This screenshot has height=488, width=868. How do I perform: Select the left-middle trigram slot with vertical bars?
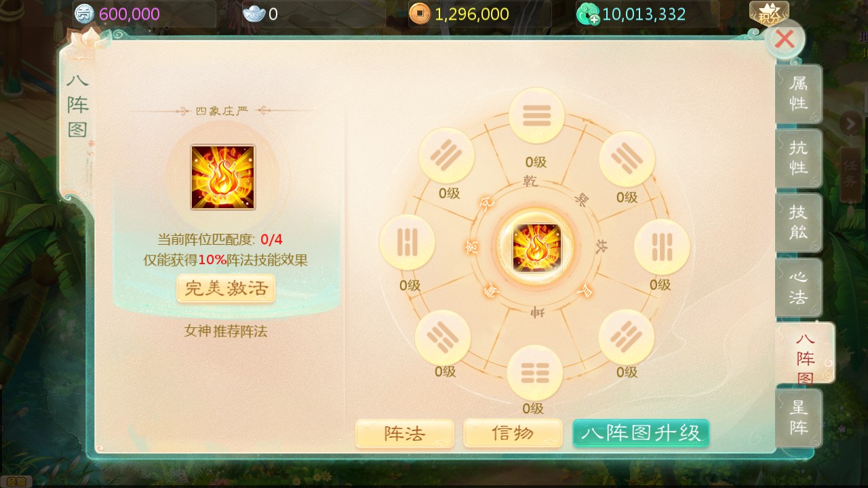(407, 242)
